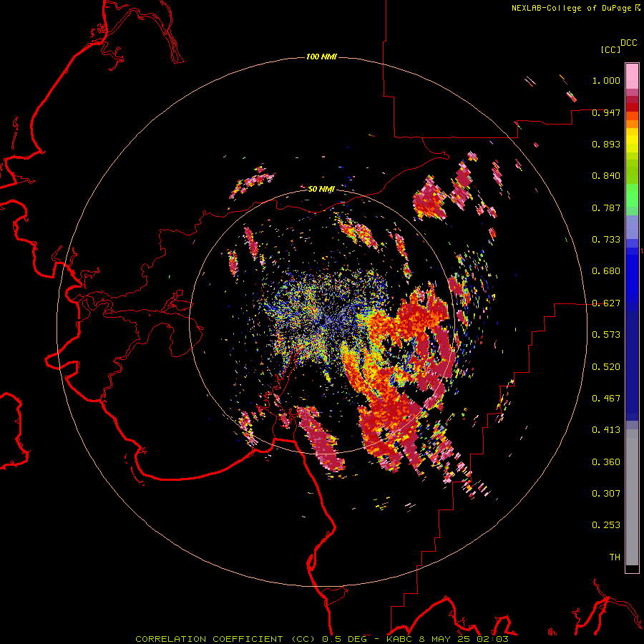The height and width of the screenshot is (644, 644).
Task: Click the 0.787 legend value
Action: coord(606,208)
